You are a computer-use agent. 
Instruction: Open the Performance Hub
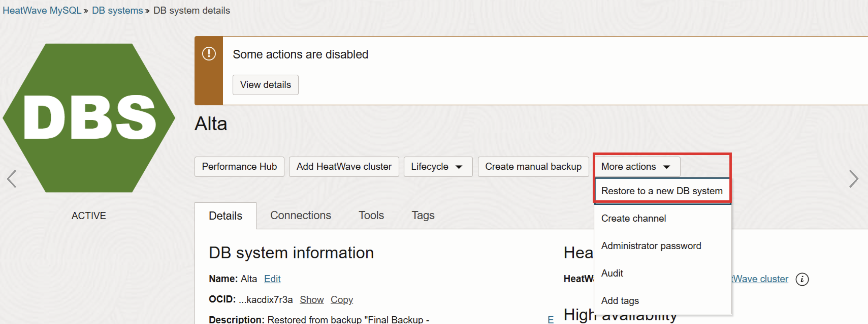(x=239, y=166)
